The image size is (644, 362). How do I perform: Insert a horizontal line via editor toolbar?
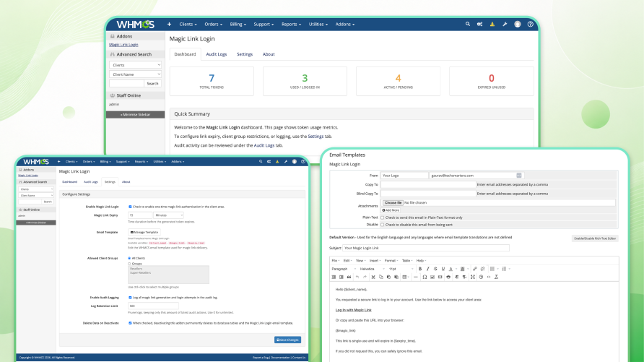tap(416, 277)
